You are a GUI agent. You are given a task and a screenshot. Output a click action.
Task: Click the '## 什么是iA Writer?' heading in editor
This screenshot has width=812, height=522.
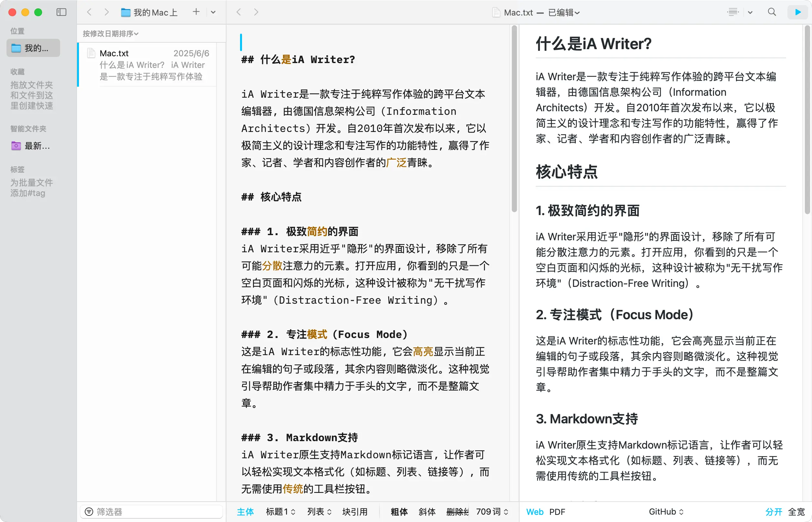point(298,60)
